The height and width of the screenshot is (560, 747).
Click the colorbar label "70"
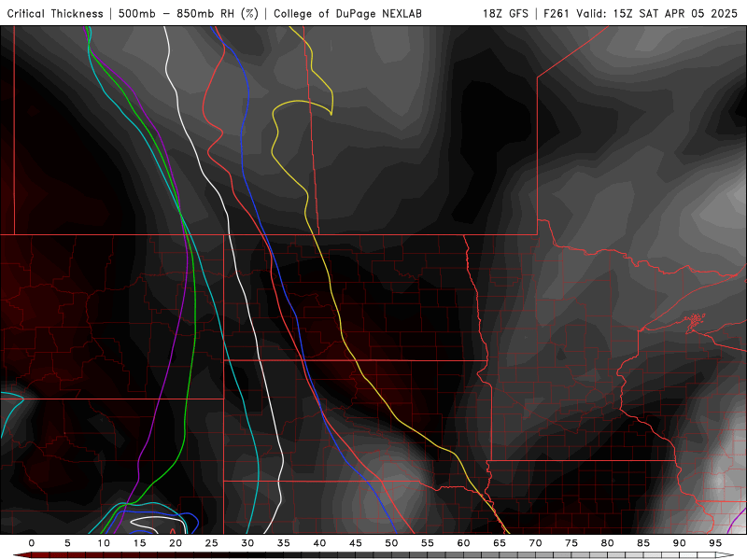pyautogui.click(x=535, y=543)
